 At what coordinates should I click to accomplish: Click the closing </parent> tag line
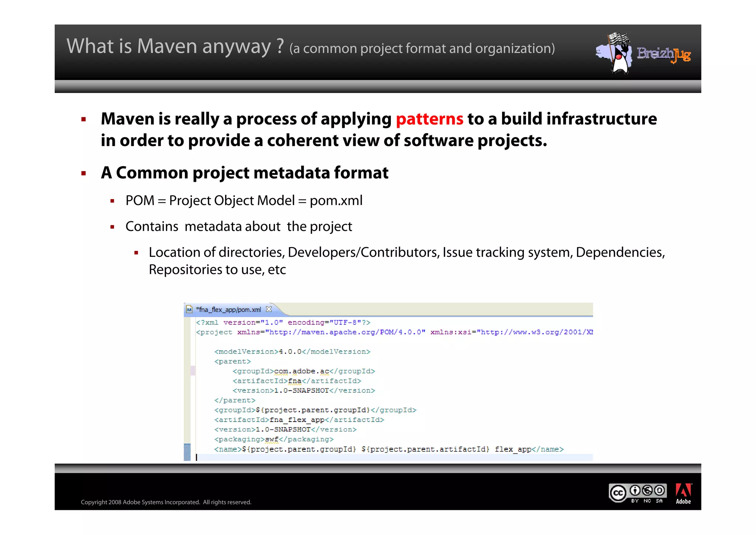tap(235, 401)
